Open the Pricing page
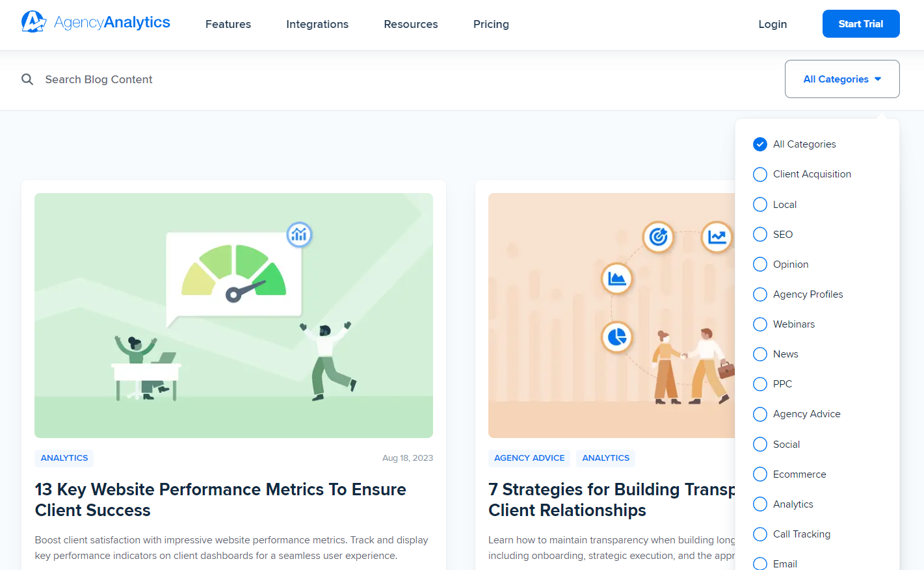Image resolution: width=924 pixels, height=570 pixels. [491, 24]
